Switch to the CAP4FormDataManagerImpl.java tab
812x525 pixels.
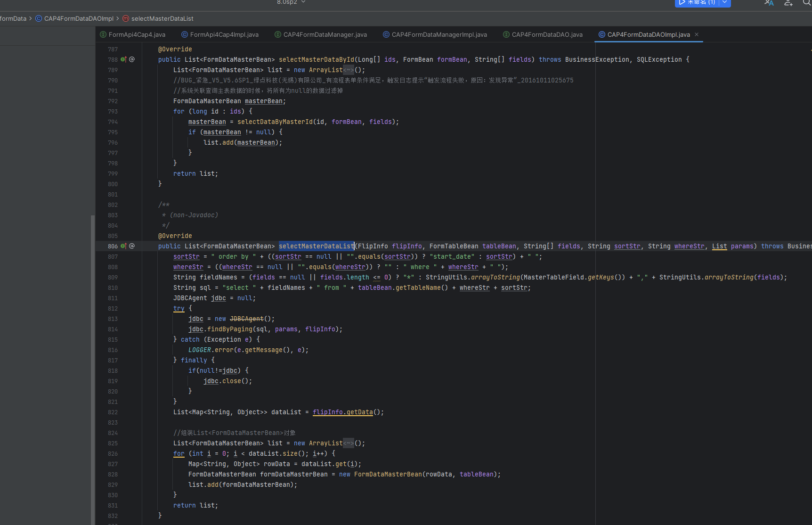point(435,34)
